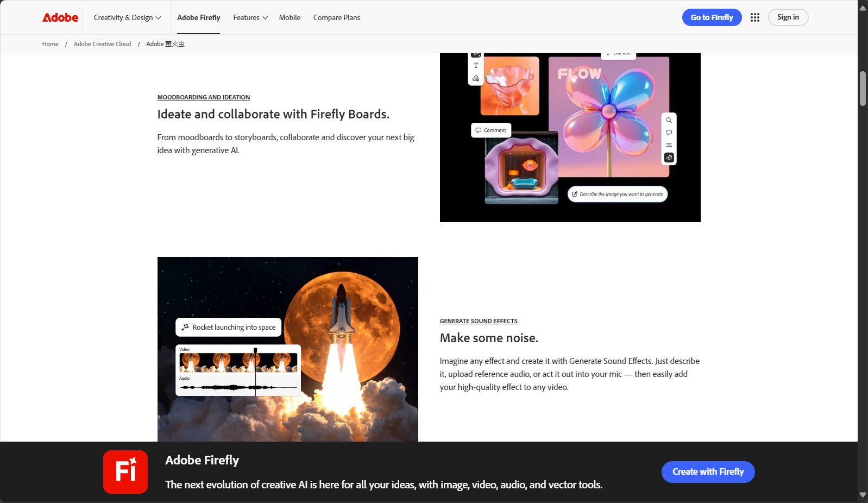The height and width of the screenshot is (503, 868).
Task: Click the sparkle icon beside Rocket prompt
Action: [x=185, y=327]
